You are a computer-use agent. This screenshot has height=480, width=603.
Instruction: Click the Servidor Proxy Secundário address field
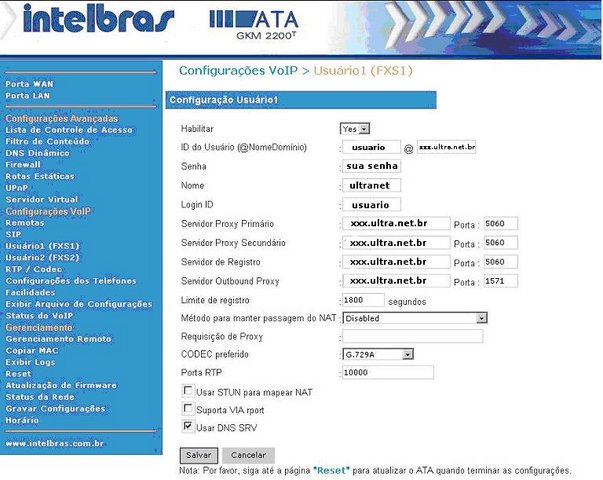click(396, 243)
